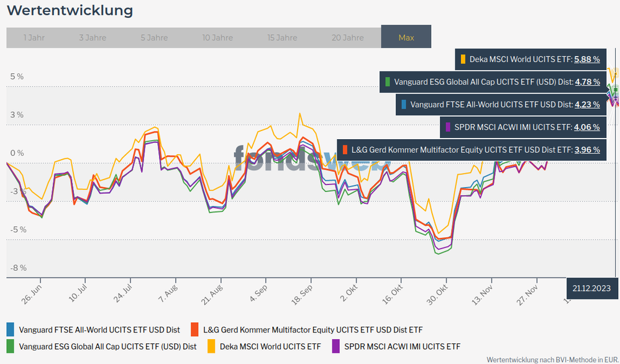Click the active Max tab
The image size is (620, 364).
(x=406, y=38)
